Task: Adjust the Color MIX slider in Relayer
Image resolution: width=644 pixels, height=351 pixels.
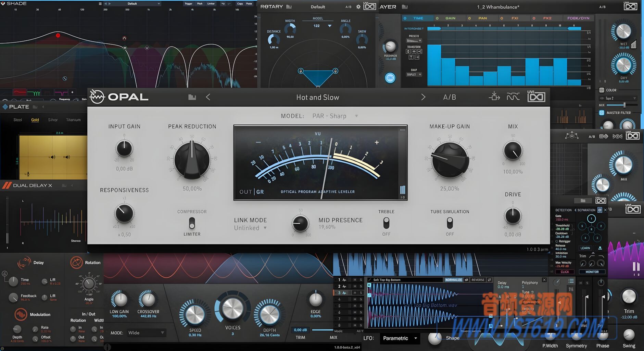Action: 621,105
